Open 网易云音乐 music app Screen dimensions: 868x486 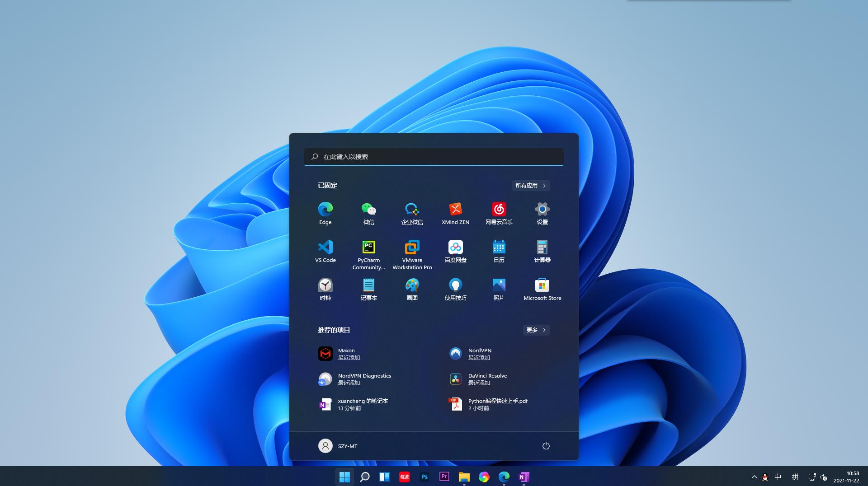499,212
